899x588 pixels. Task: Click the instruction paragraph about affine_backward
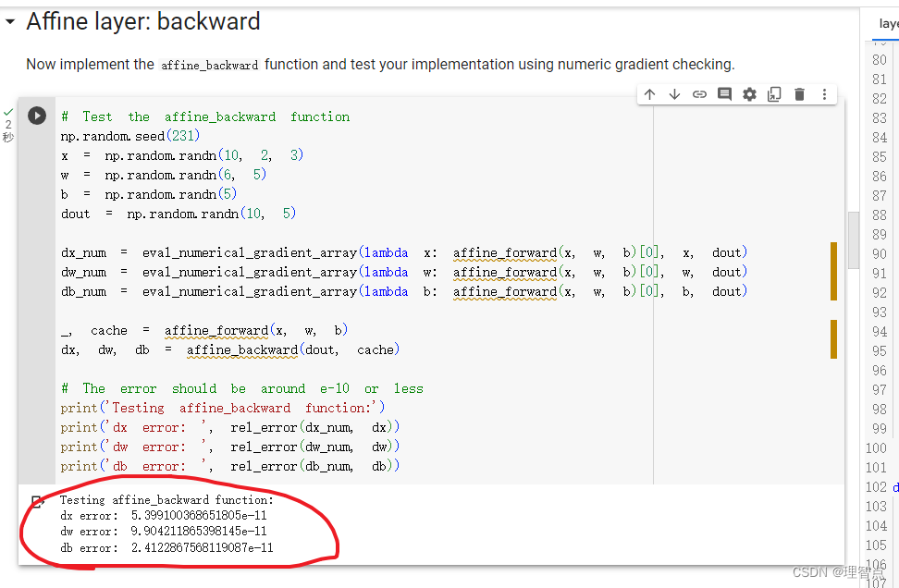[380, 64]
